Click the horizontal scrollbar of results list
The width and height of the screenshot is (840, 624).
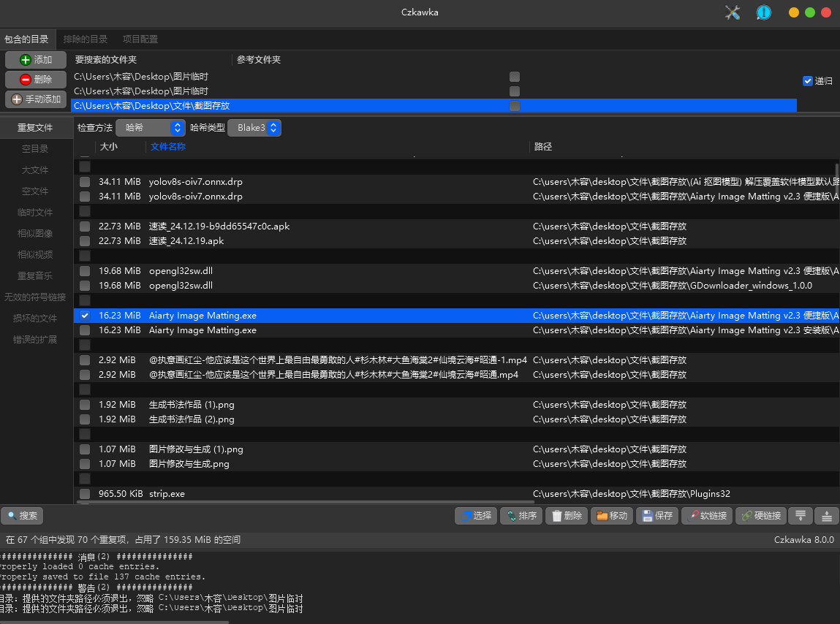click(306, 503)
